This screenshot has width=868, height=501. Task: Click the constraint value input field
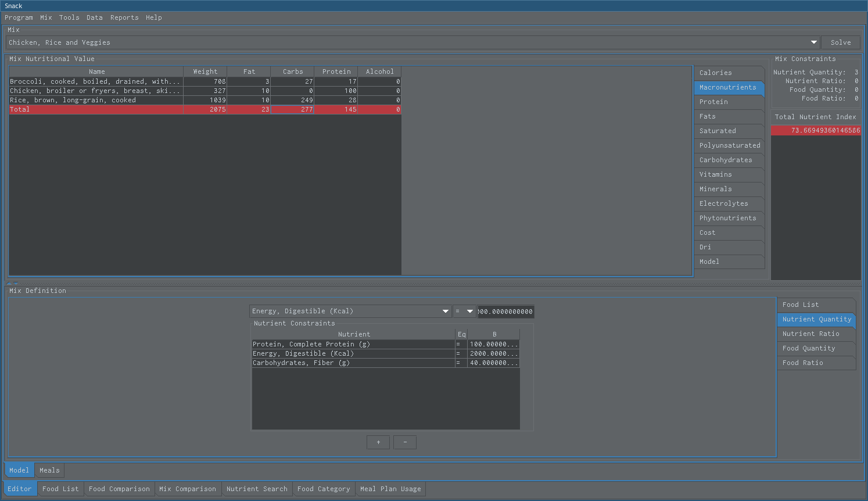pyautogui.click(x=505, y=312)
